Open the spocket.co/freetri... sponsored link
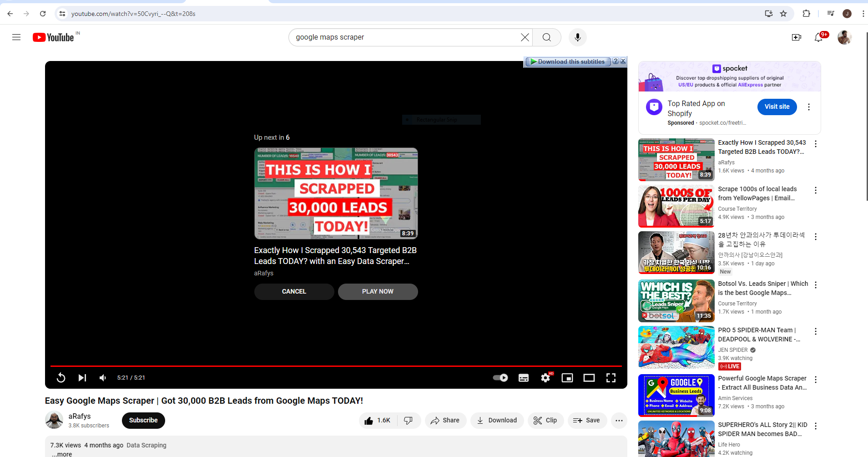868x457 pixels. click(x=722, y=123)
